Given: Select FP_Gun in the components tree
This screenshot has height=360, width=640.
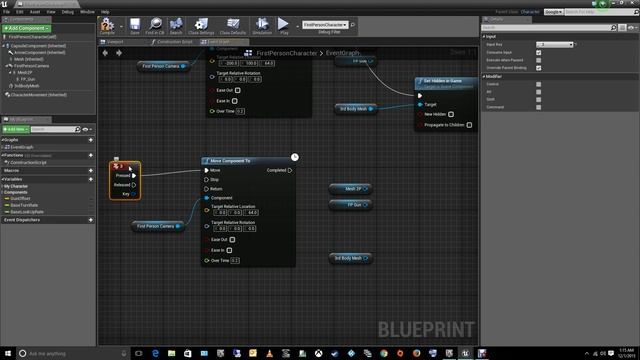Looking at the screenshot, I should click(x=28, y=79).
